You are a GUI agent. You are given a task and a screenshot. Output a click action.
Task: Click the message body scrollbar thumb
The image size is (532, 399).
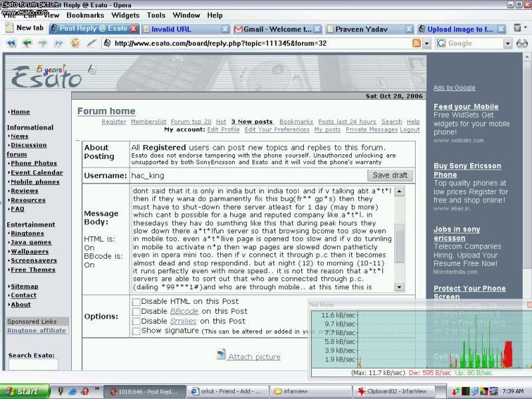[x=400, y=243]
